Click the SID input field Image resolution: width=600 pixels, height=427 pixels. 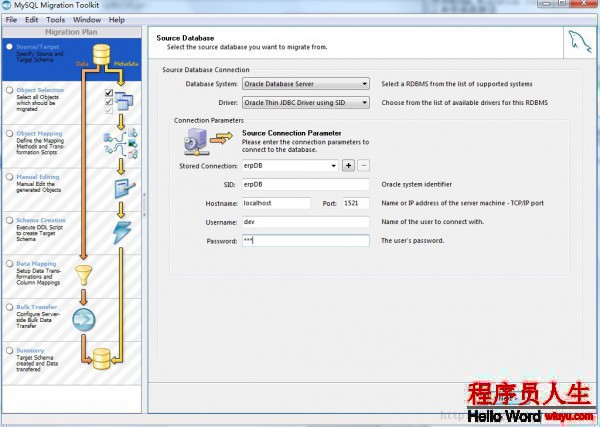(x=306, y=184)
